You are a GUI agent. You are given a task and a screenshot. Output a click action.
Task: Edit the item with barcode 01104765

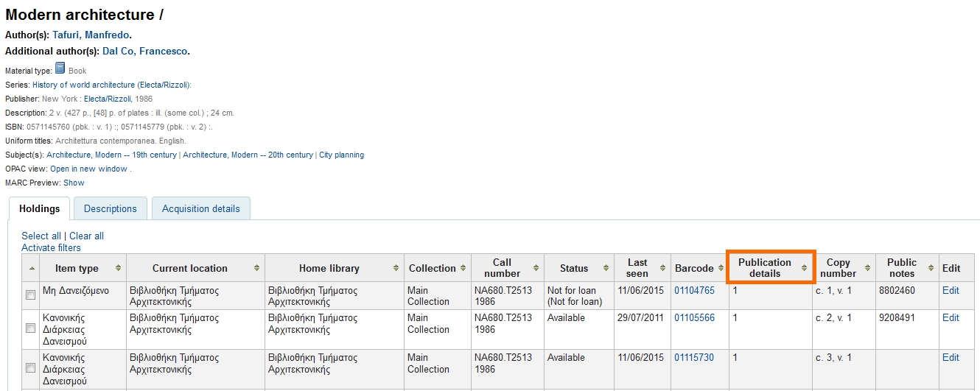pyautogui.click(x=951, y=291)
